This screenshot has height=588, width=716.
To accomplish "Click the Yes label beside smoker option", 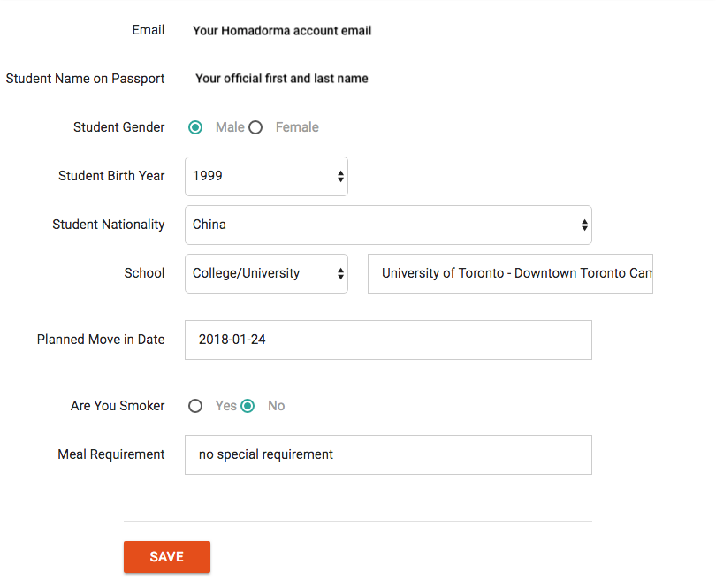I will [225, 406].
